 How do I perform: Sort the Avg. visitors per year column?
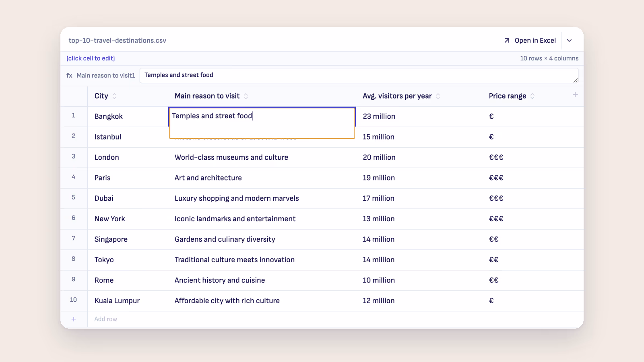(x=438, y=96)
